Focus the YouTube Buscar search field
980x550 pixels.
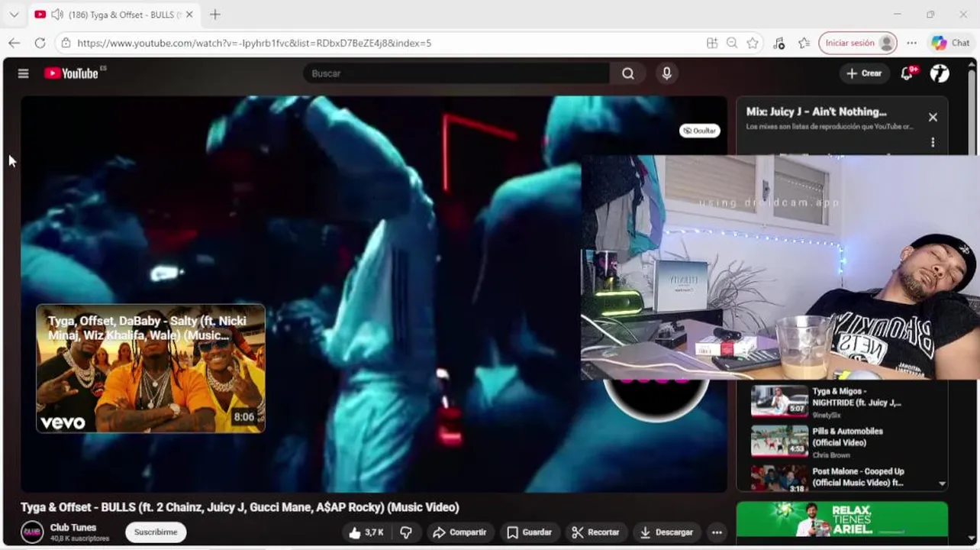coord(456,73)
